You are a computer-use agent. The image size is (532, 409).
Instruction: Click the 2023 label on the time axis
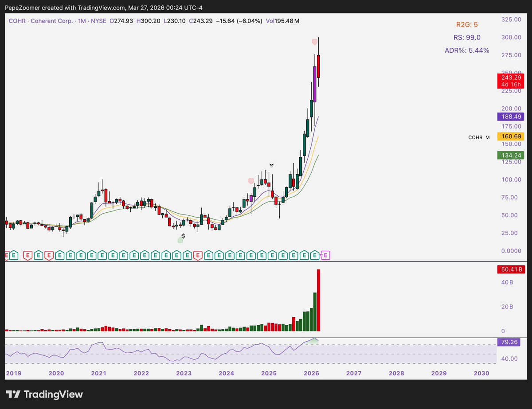coord(184,373)
